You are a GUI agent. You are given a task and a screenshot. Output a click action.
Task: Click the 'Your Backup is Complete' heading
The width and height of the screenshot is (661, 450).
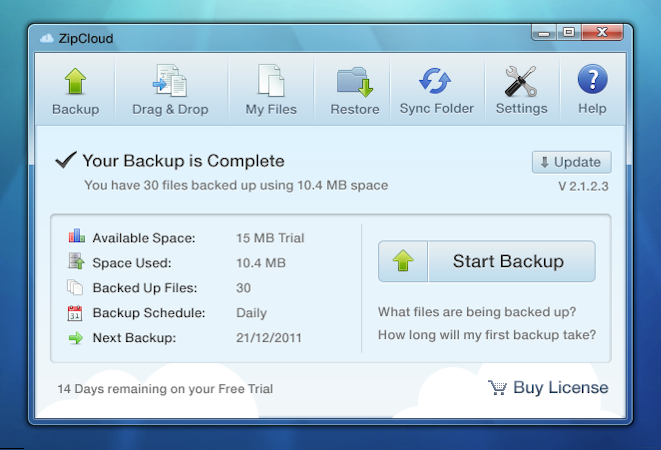pos(183,161)
